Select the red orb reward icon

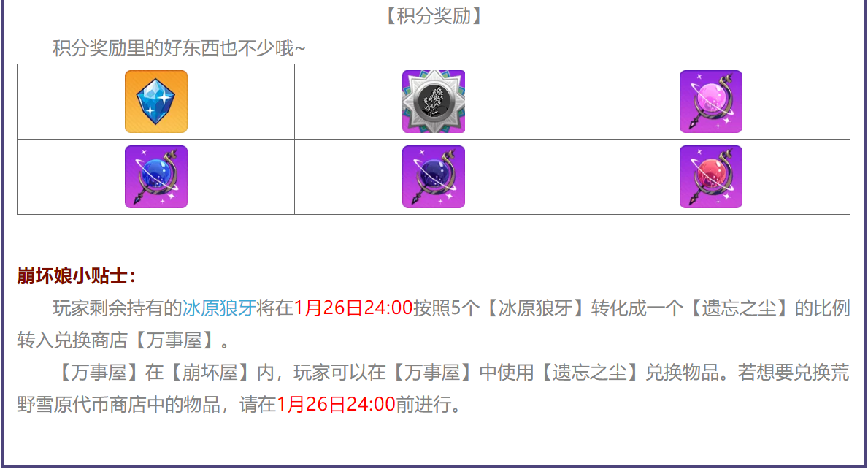[711, 177]
